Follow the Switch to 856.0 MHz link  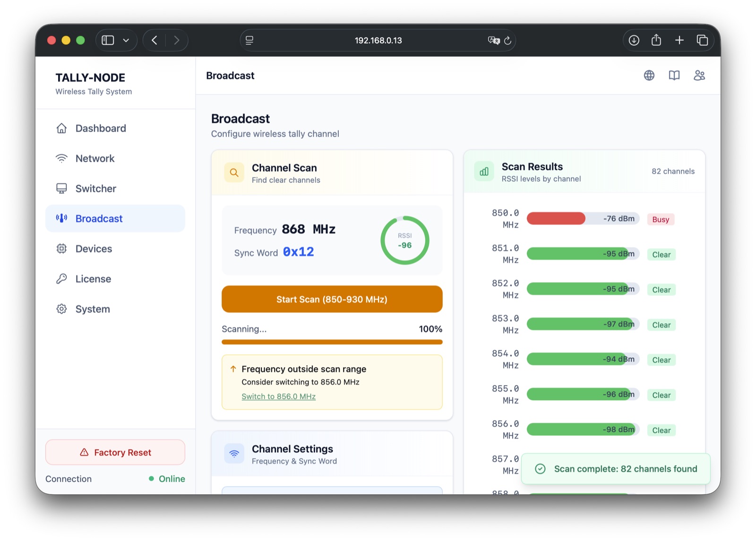click(278, 396)
